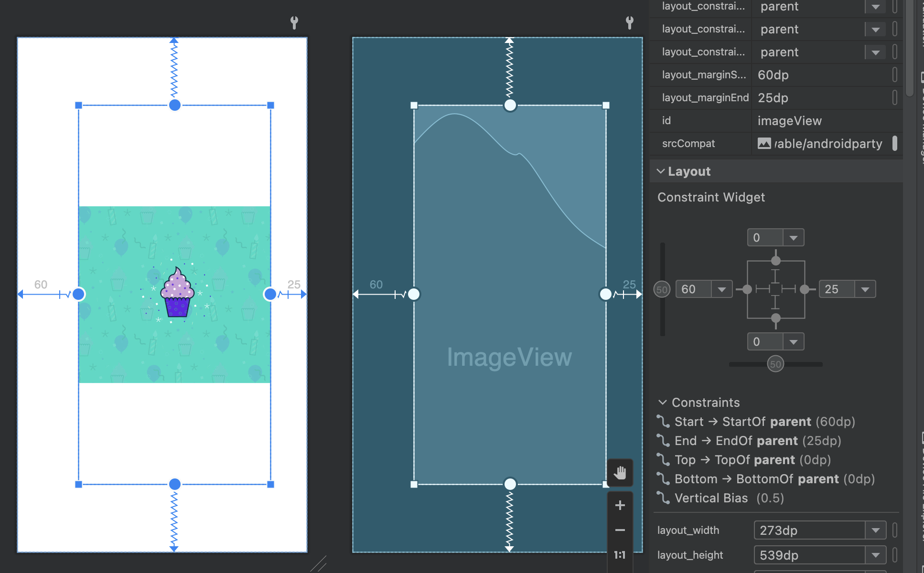Collapse the Layout section

(x=661, y=171)
